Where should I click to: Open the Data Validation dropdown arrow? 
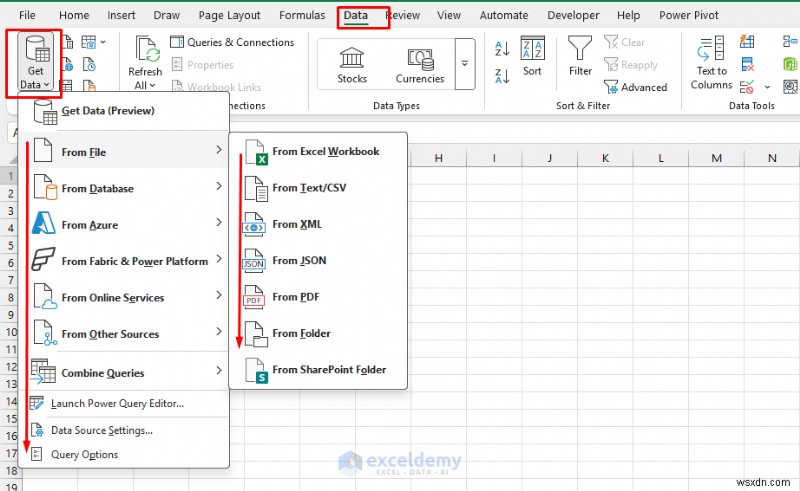coord(767,87)
